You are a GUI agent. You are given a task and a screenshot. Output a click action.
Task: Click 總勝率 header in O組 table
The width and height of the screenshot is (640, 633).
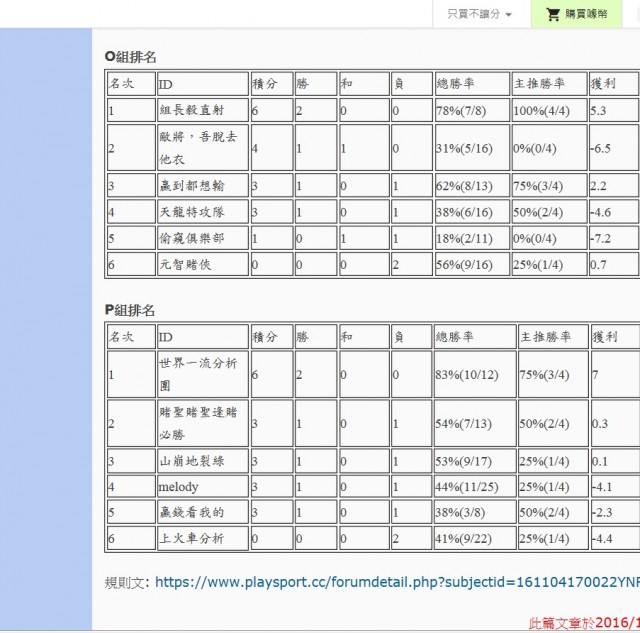[x=472, y=84]
